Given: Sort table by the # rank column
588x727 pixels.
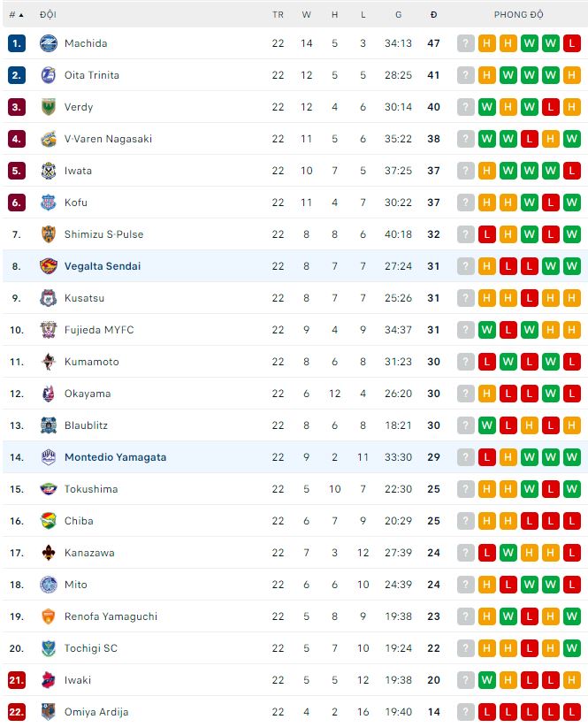Looking at the screenshot, I should coord(16,15).
